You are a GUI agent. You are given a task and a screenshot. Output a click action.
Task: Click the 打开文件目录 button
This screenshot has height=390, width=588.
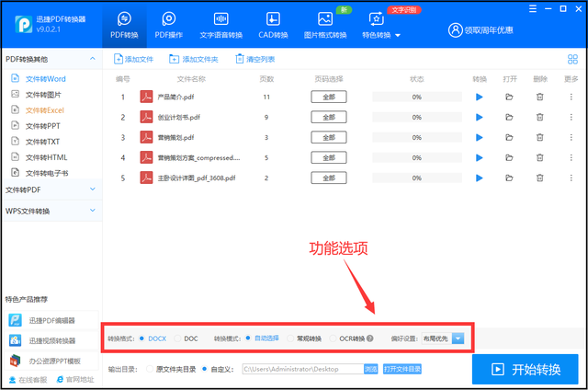(x=402, y=370)
